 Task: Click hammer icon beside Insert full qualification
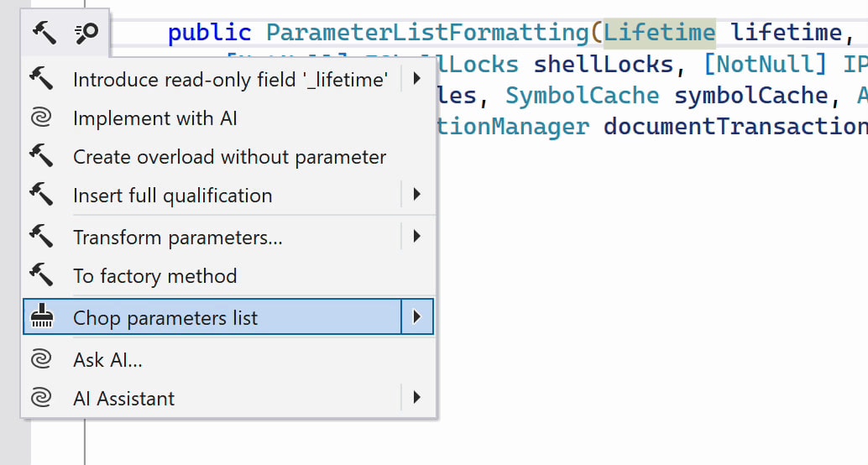(42, 196)
